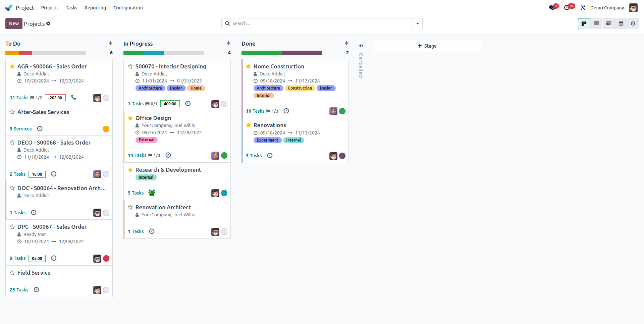Open status dropdown on AGR - S00066 card
The height and width of the screenshot is (324, 644).
pyautogui.click(x=106, y=98)
